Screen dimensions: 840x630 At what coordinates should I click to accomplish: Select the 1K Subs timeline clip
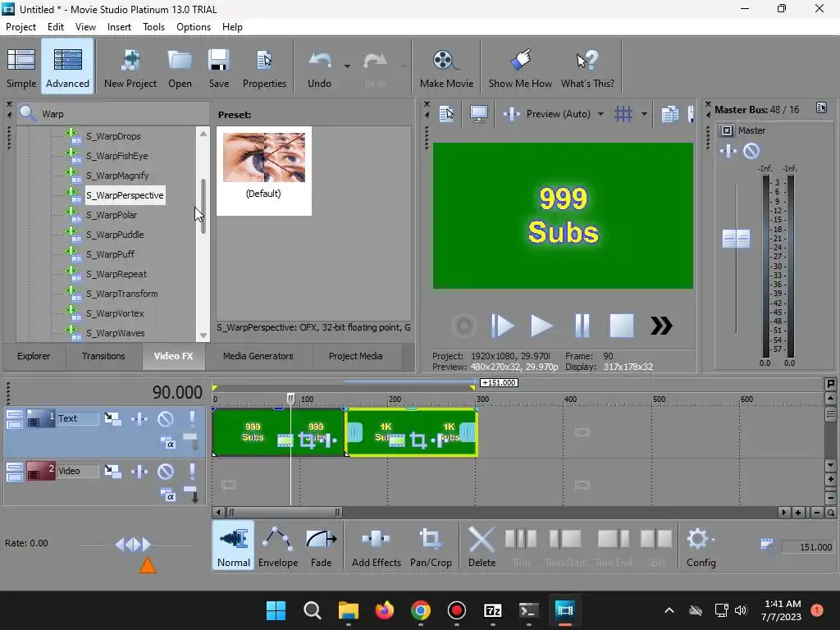click(x=412, y=432)
